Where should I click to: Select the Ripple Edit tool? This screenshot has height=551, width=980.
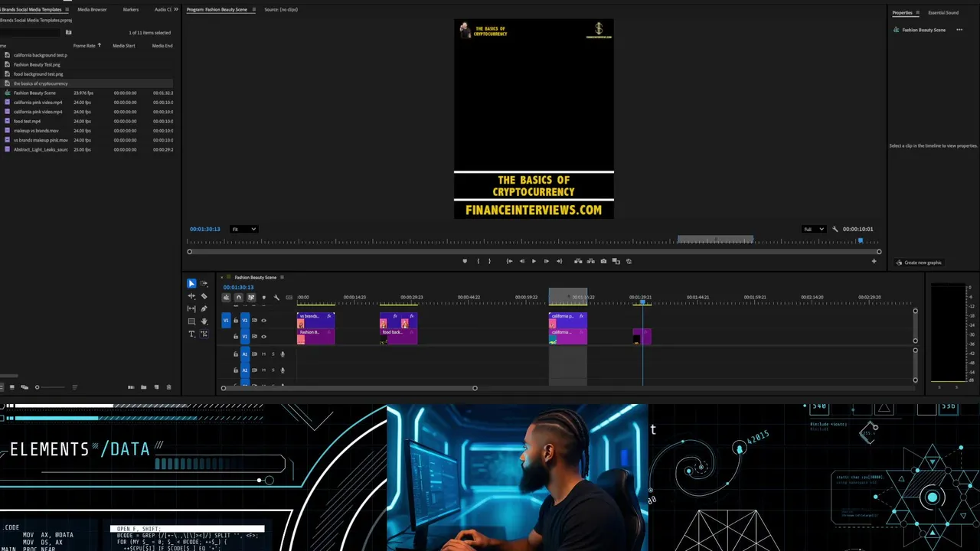click(x=191, y=296)
